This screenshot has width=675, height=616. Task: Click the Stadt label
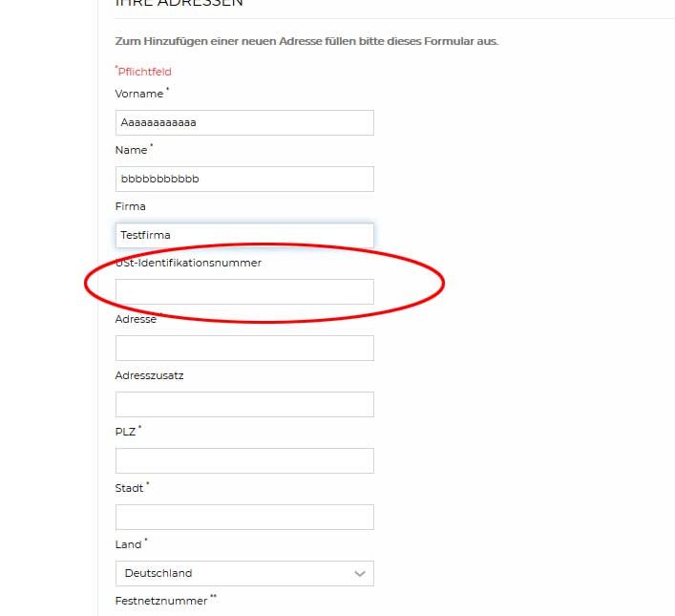coord(129,488)
